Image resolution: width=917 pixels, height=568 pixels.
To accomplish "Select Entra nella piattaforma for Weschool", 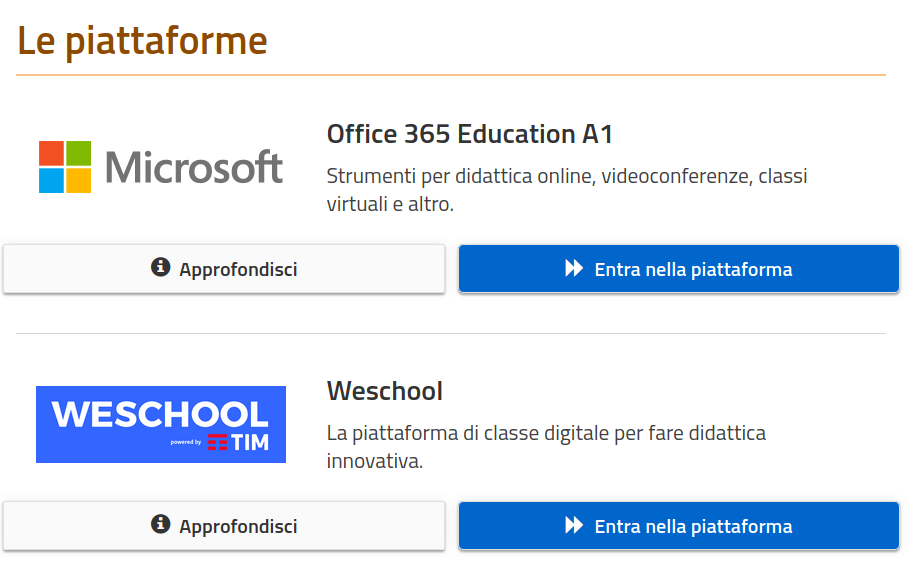I will (x=679, y=526).
